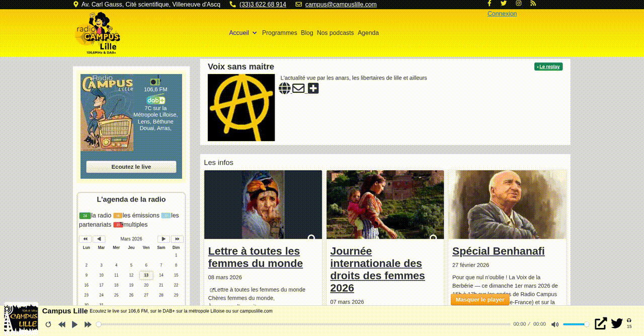Click the campus@campuslille.com email link
644x336 pixels.
[341, 5]
